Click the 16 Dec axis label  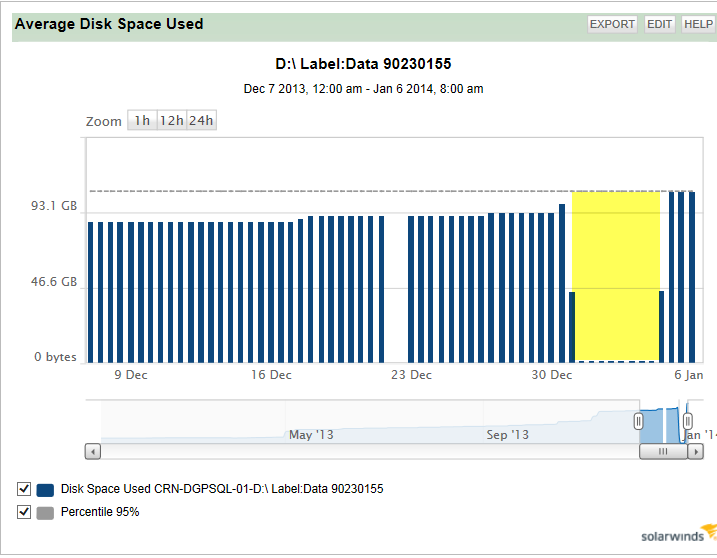(x=271, y=375)
